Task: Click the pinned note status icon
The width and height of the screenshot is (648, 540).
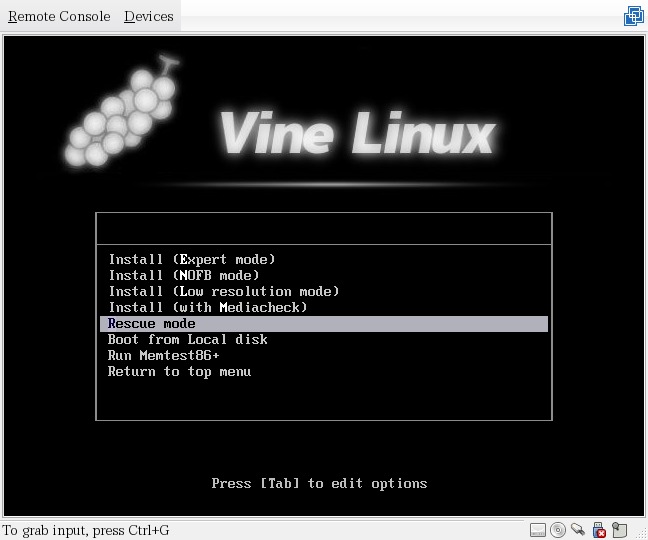Action: point(619,530)
